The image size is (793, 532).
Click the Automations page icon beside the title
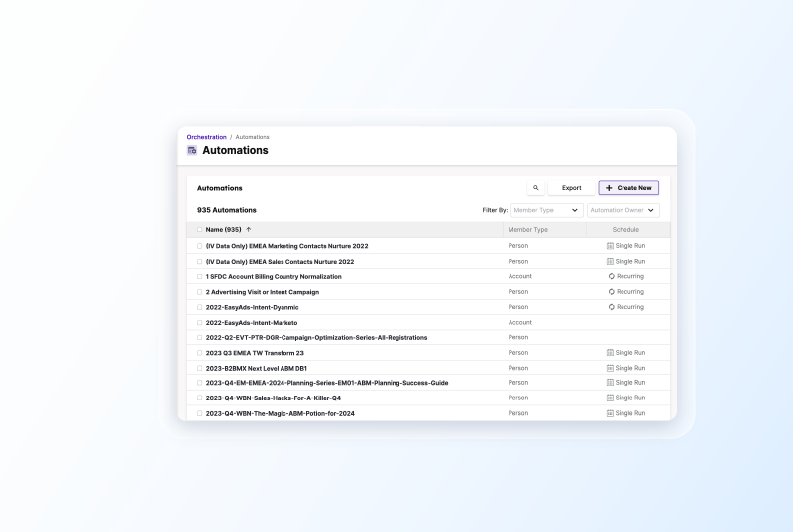tap(192, 150)
